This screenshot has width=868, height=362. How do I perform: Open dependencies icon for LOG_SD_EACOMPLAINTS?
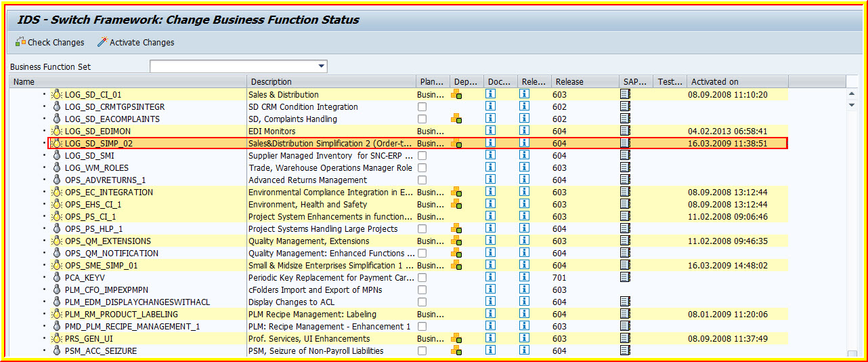[456, 119]
